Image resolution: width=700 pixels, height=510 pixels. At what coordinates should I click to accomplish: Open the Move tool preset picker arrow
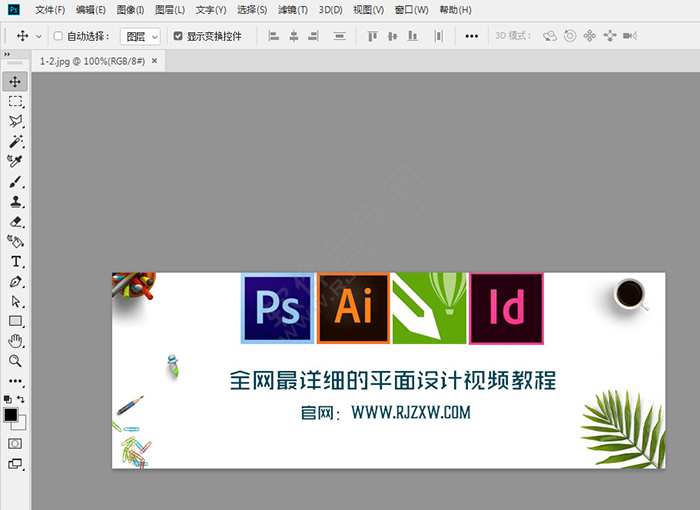[39, 37]
